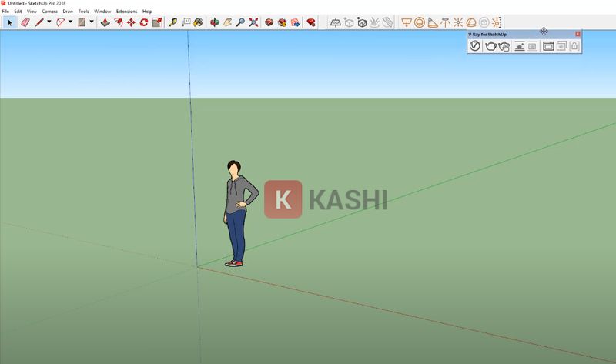This screenshot has width=616, height=364.
Task: Expand the Line tool dropdown arrow
Action: click(49, 22)
